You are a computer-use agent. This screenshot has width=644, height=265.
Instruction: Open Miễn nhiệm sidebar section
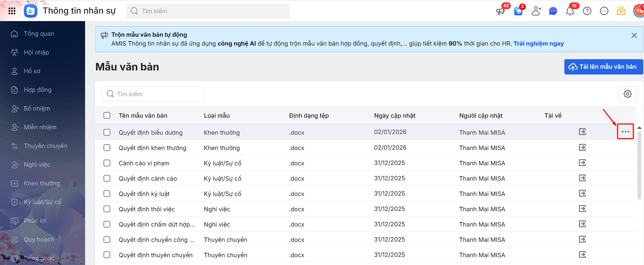(43, 127)
